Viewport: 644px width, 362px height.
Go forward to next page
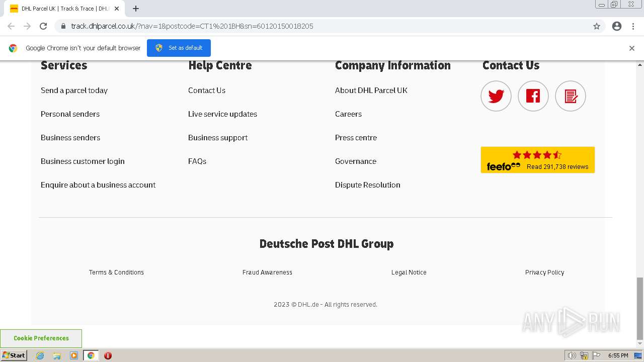point(27,26)
